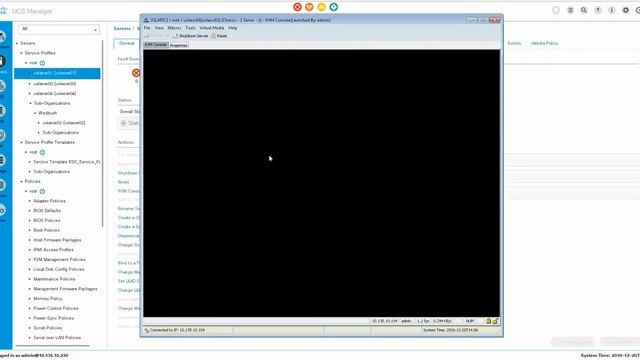Click the second lock icon in KVM status bar
This screenshot has width=640, height=360.
coord(495,321)
